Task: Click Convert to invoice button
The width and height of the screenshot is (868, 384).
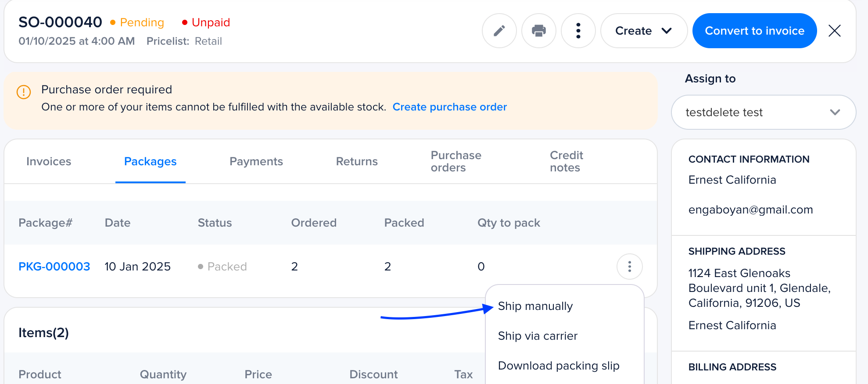Action: [x=755, y=31]
